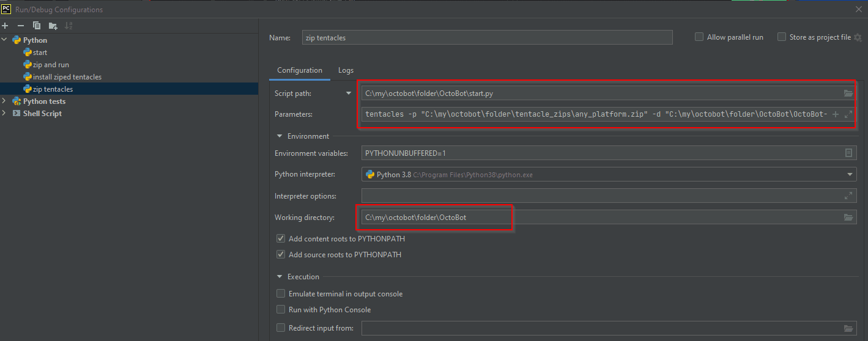Expand the Shell Script group
Screen dimensions: 868x341
click(5, 113)
